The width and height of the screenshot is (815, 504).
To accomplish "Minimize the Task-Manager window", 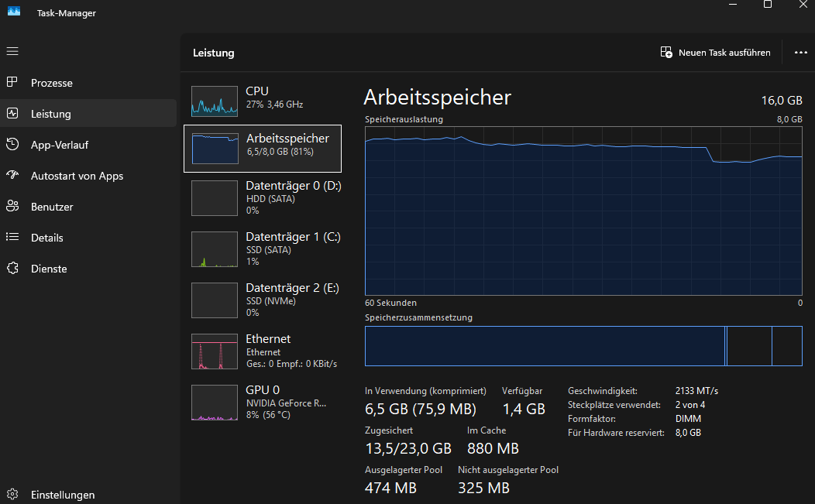I will [x=733, y=5].
